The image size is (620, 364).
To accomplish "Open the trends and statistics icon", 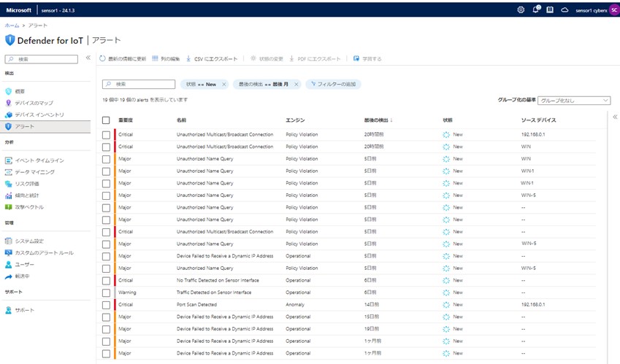I will coord(8,195).
